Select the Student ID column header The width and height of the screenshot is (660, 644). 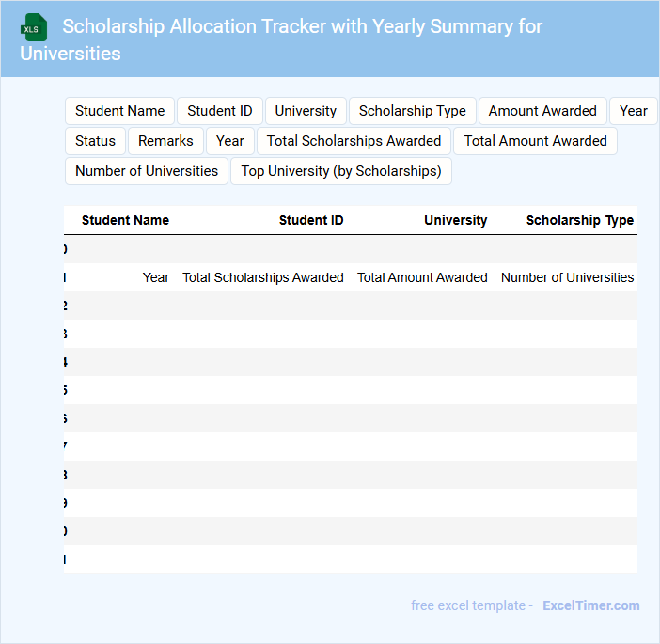coord(311,220)
